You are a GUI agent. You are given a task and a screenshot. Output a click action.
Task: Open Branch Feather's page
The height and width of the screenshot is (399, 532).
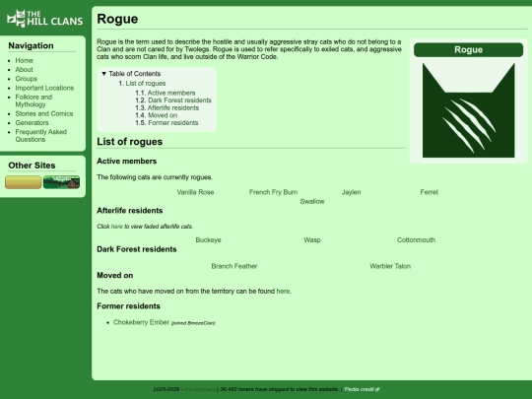pos(234,266)
